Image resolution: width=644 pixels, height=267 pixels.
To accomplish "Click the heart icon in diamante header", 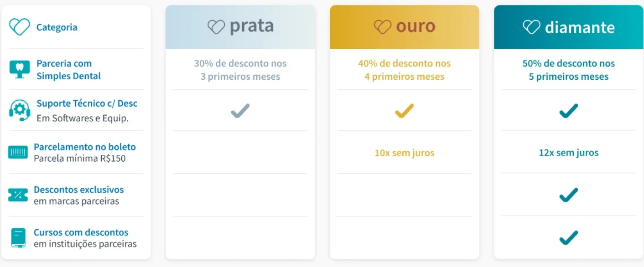I will (x=531, y=27).
